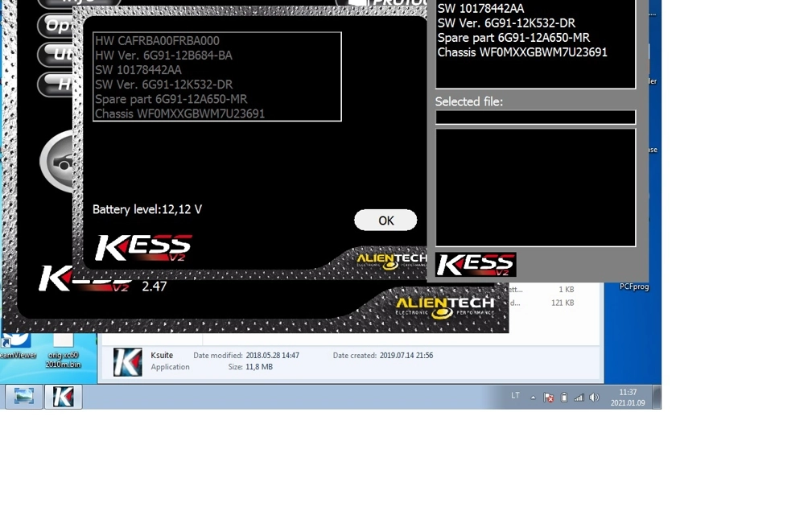Click the Ksuite application icon in Explorer details pane
Image resolution: width=812 pixels, height=507 pixels.
coord(127,361)
